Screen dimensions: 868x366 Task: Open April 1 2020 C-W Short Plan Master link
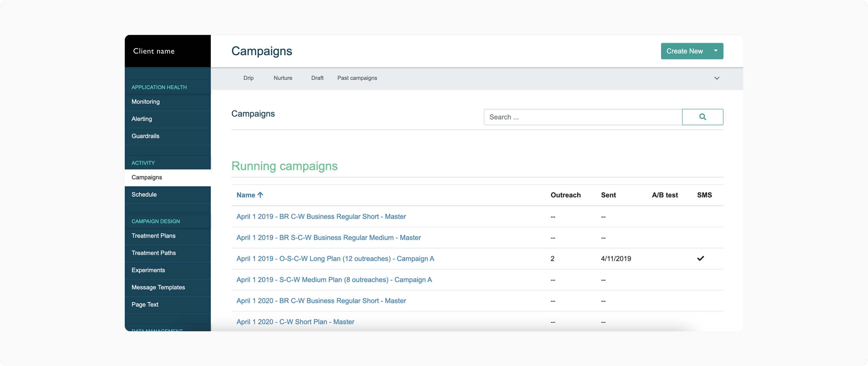point(295,322)
